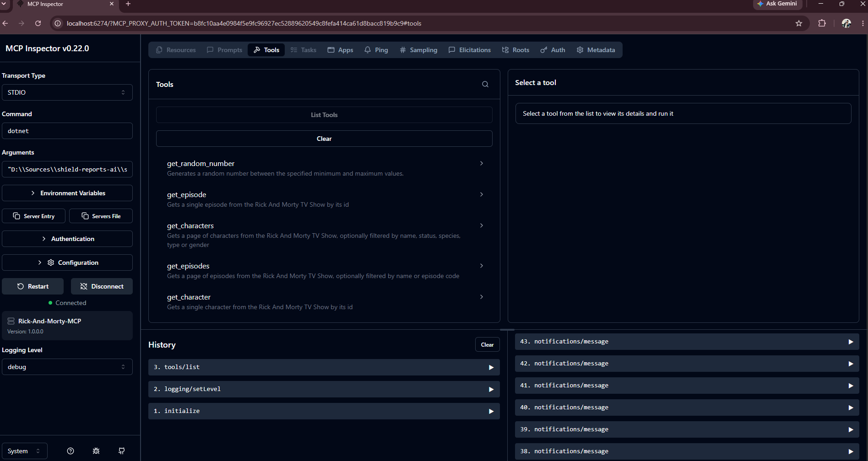Screen dimensions: 868x461
Task: Select the get_characters tool
Action: click(324, 235)
